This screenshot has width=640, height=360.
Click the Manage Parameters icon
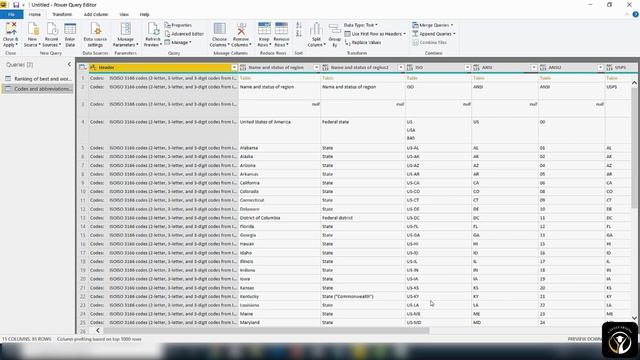tap(126, 29)
